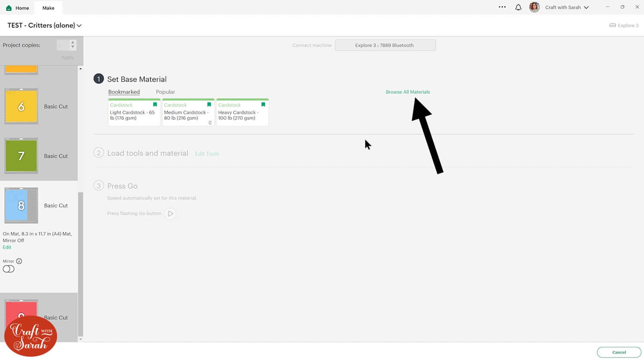Toggle the Mirror switch on
The image size is (644, 361).
point(9,269)
